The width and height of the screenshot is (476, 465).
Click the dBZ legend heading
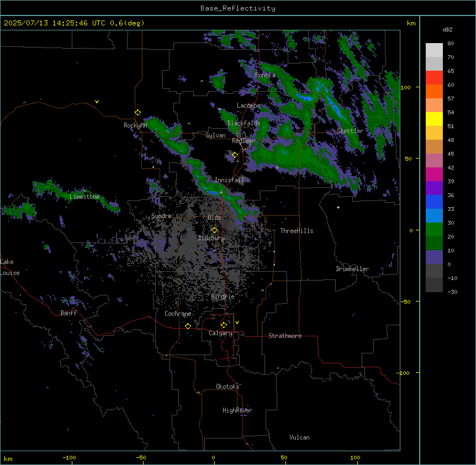(x=447, y=30)
